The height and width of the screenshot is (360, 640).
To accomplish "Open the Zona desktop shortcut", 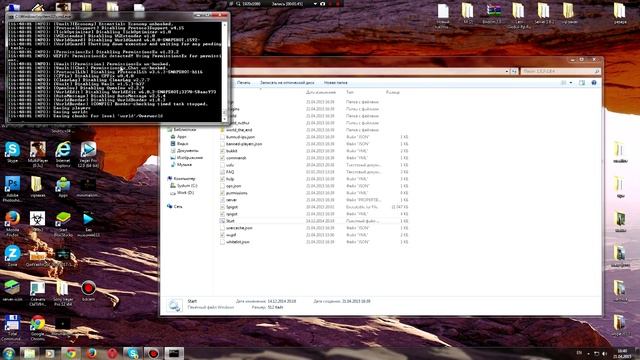I will coord(12,256).
